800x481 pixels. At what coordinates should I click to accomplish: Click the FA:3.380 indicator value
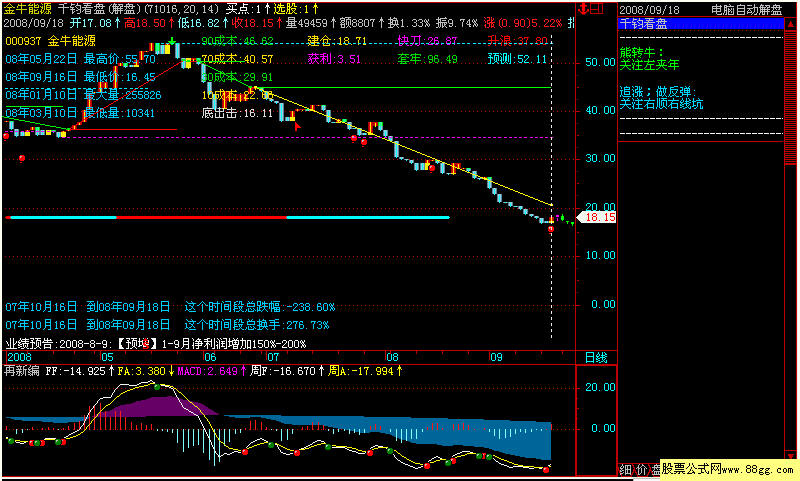click(146, 371)
